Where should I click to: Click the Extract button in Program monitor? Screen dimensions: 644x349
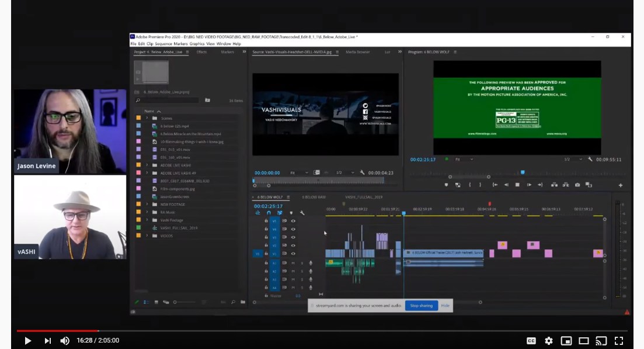pos(566,185)
